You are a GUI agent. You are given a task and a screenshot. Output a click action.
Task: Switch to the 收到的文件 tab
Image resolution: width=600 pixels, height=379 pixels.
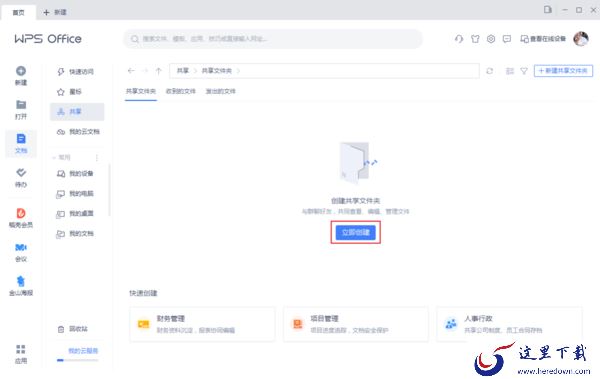[x=181, y=91]
